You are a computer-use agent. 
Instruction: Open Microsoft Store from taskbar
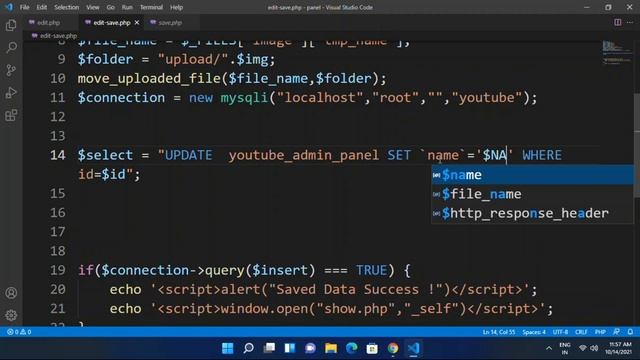372,348
